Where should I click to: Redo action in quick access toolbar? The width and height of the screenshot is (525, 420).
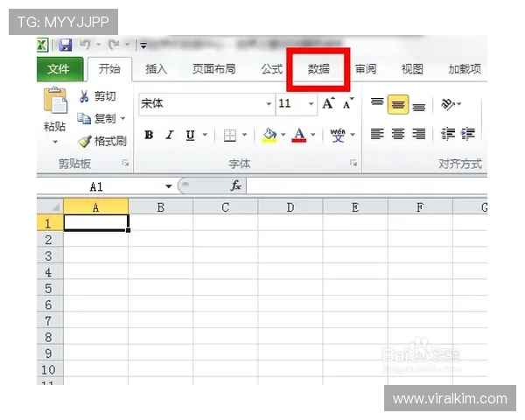[x=114, y=45]
